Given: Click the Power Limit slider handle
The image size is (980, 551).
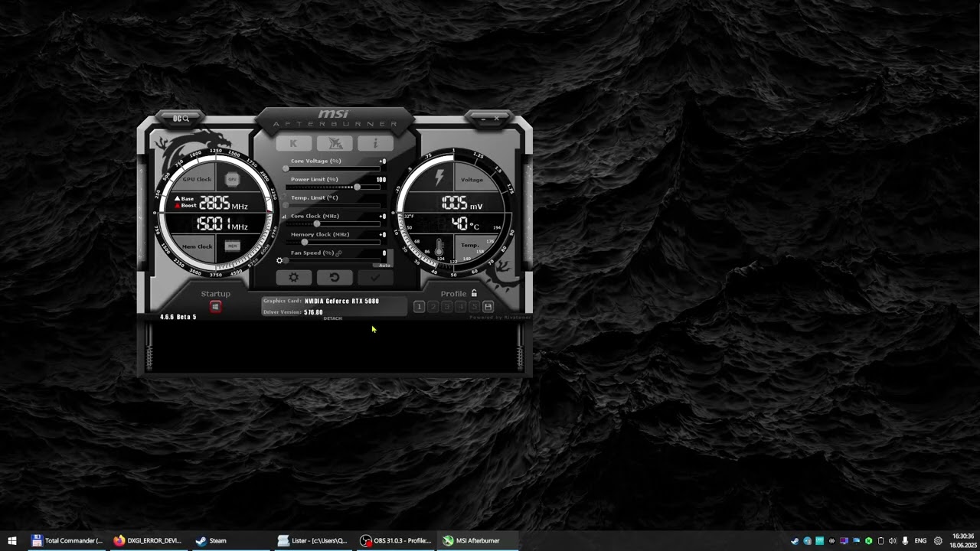Looking at the screenshot, I should click(x=358, y=187).
